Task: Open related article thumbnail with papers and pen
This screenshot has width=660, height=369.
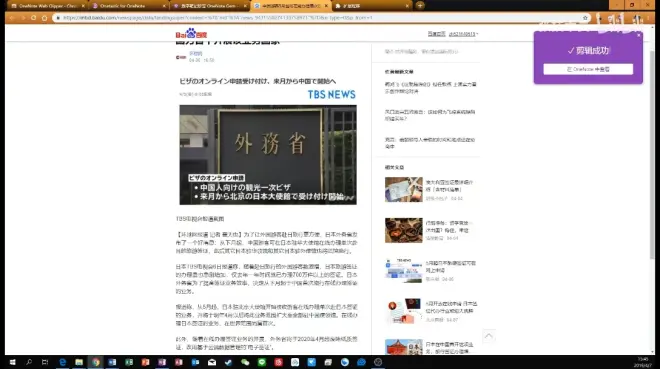Action: 403,189
